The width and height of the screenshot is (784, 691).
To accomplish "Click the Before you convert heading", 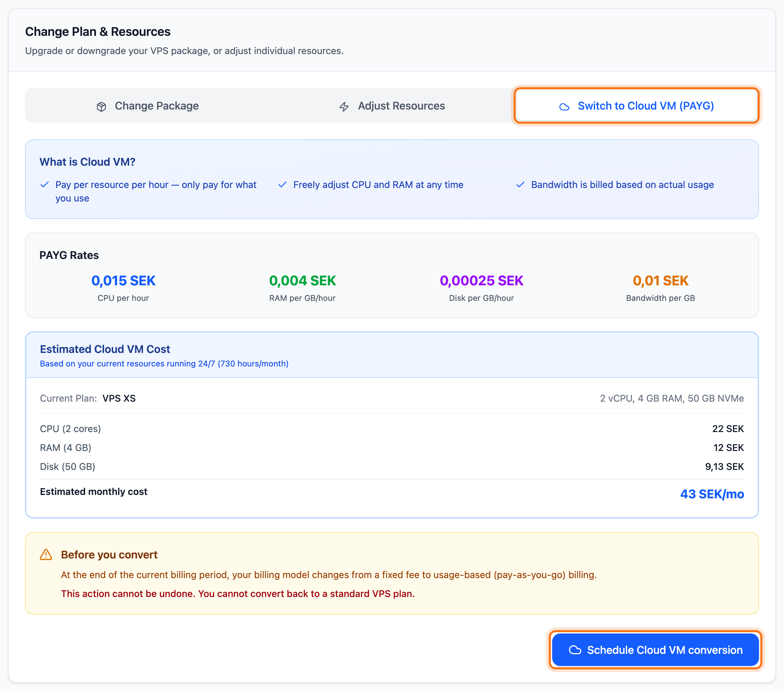I will click(x=109, y=555).
